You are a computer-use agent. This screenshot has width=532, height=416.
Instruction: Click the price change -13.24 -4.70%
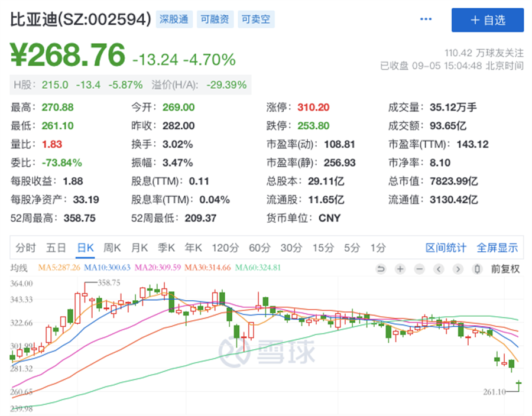(x=184, y=60)
